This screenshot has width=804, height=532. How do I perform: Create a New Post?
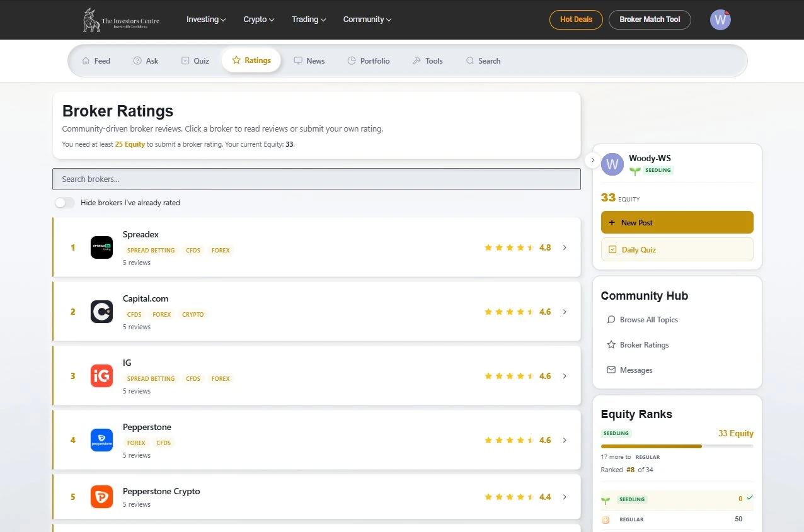[x=677, y=222]
